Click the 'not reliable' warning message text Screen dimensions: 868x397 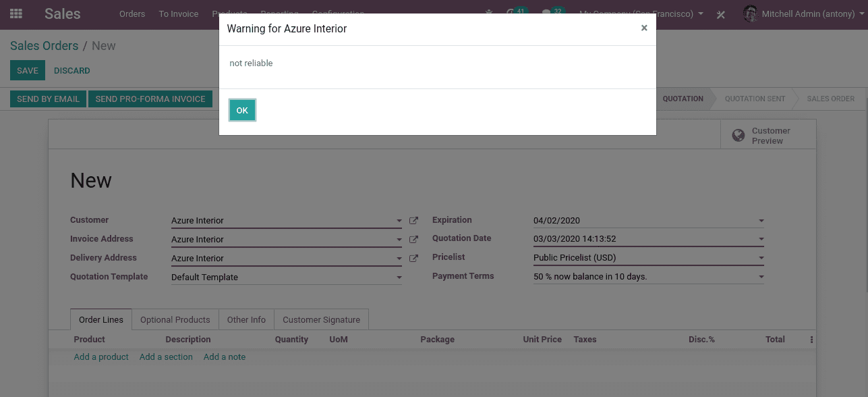[x=251, y=63]
